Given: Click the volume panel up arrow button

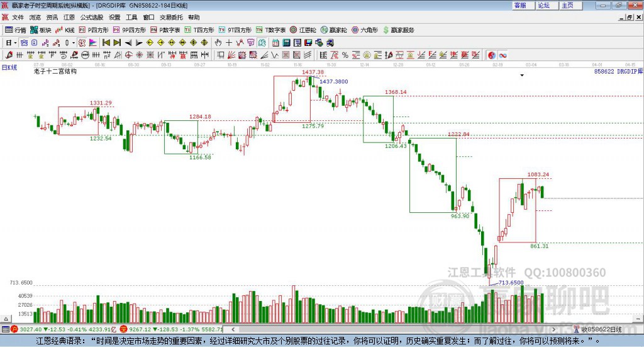Looking at the screenshot, I should pyautogui.click(x=6, y=319).
